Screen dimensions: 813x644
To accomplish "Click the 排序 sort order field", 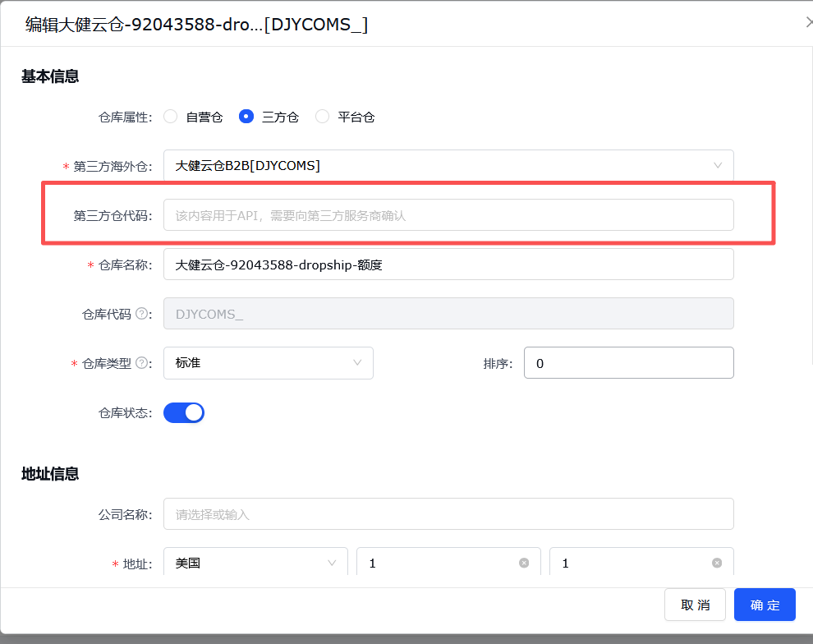I will tap(628, 362).
